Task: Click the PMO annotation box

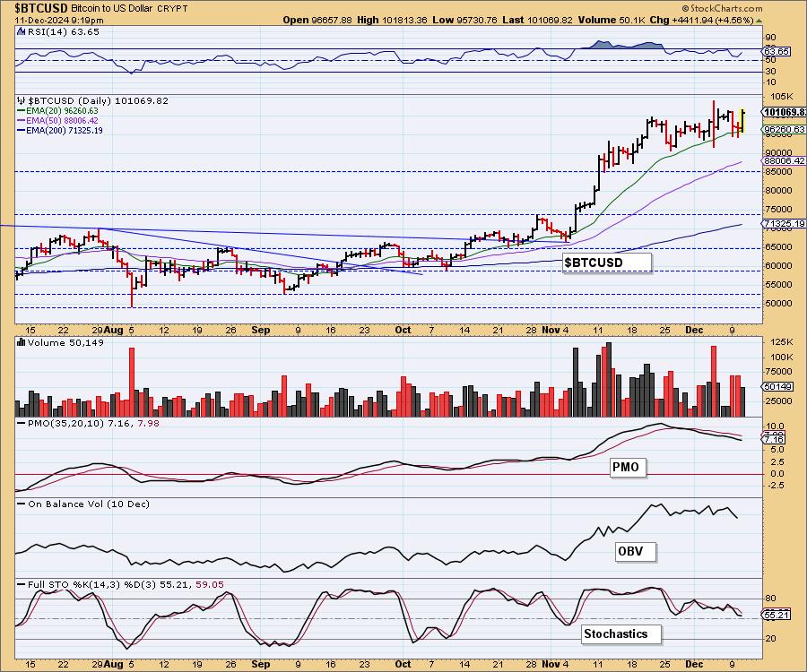Action: tap(628, 468)
